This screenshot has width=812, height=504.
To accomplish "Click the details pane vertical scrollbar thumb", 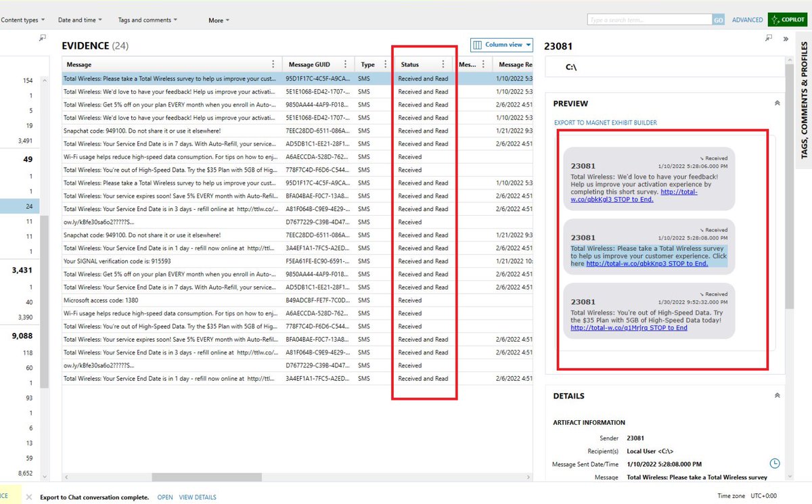I will point(790,188).
